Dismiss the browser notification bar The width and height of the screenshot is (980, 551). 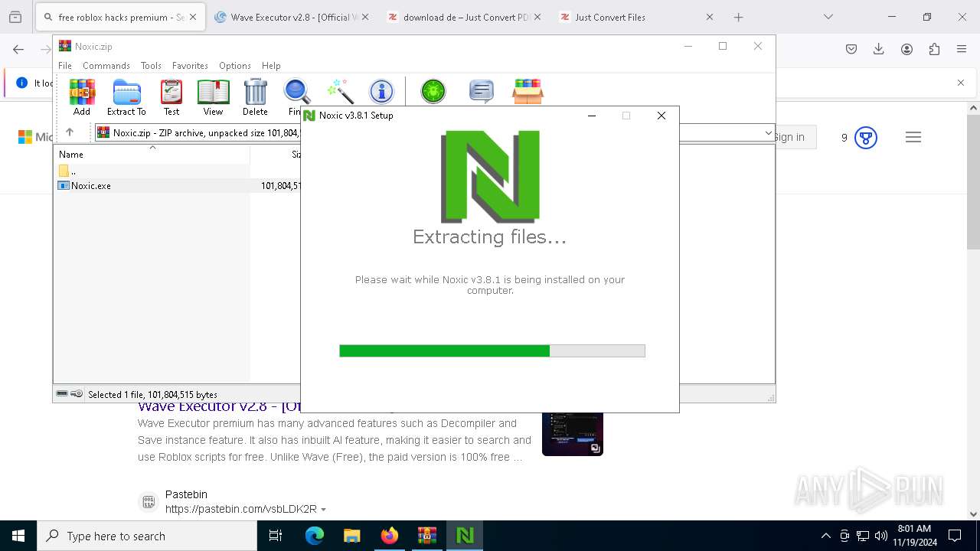click(x=961, y=83)
